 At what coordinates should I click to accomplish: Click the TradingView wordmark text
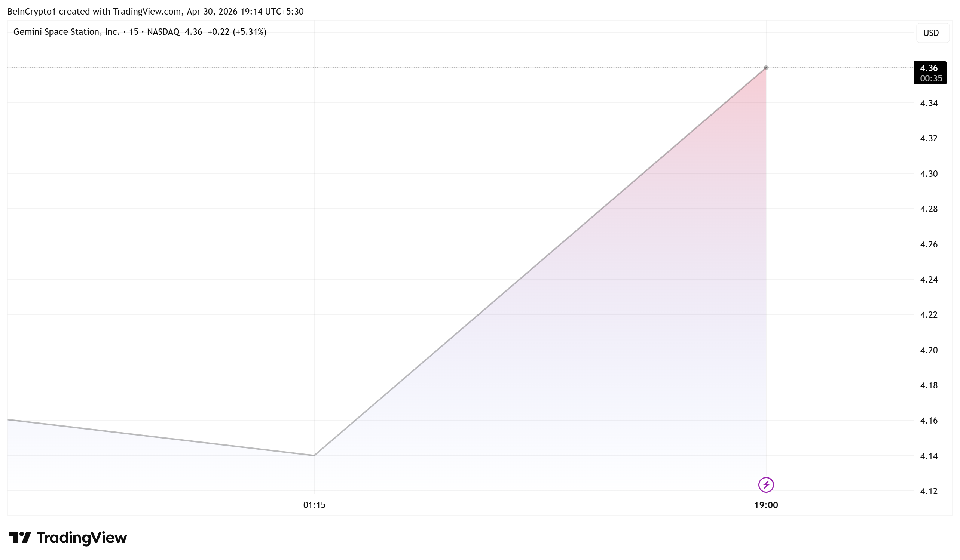click(x=82, y=537)
